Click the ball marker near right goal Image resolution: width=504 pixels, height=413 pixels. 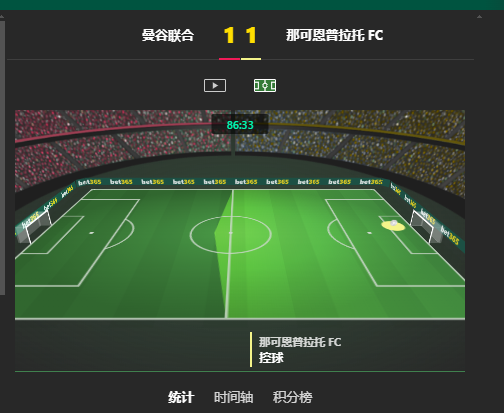point(393,225)
